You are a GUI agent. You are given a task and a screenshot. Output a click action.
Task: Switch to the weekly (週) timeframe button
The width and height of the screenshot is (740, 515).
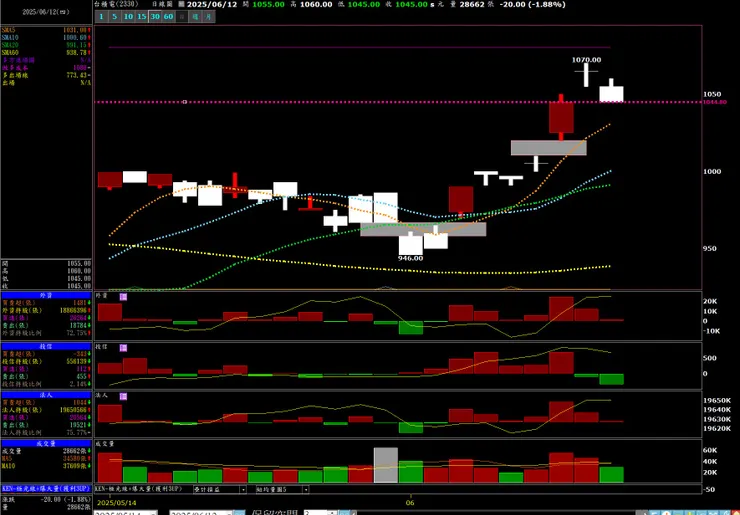(195, 17)
